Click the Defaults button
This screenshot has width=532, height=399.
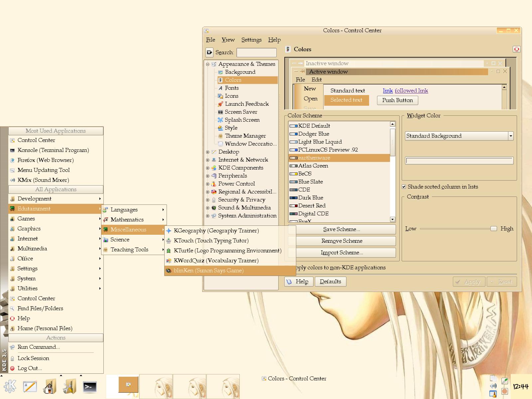(x=331, y=281)
